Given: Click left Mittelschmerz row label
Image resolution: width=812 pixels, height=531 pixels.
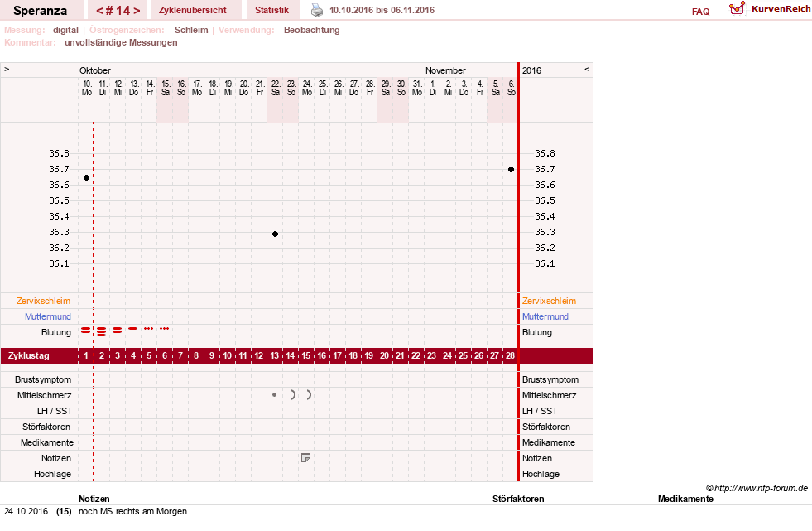Looking at the screenshot, I should (44, 395).
